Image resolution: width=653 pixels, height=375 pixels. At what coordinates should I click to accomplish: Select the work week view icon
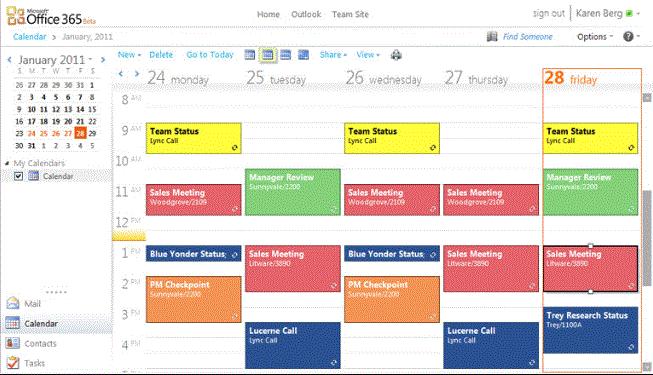(268, 55)
